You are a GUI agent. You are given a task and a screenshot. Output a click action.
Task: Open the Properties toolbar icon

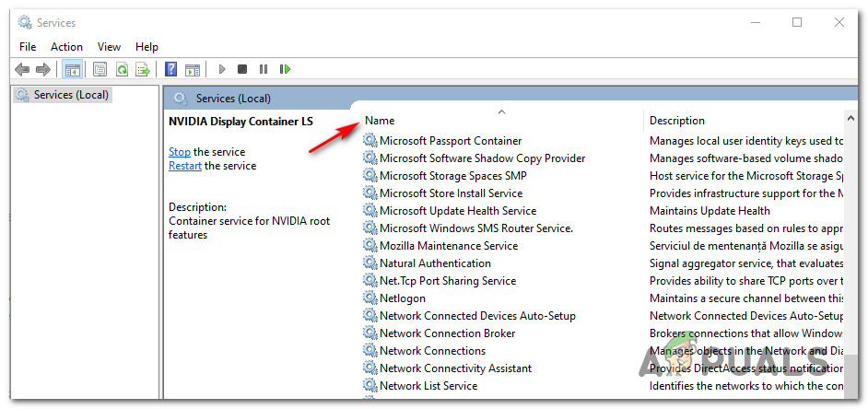[x=100, y=69]
